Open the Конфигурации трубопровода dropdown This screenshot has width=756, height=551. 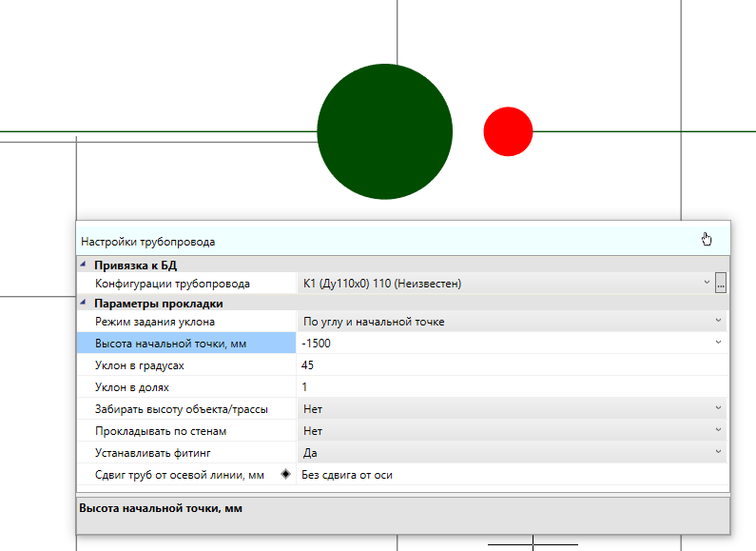706,284
